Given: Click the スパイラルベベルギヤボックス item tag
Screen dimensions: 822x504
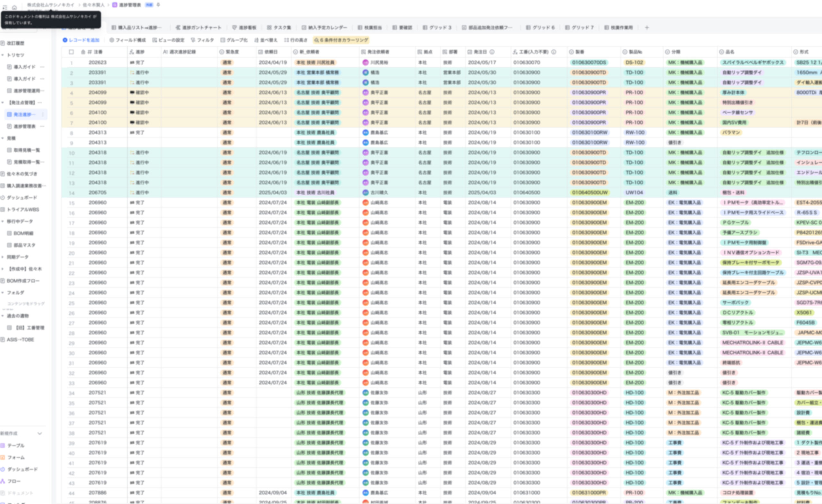Looking at the screenshot, I should [x=753, y=62].
